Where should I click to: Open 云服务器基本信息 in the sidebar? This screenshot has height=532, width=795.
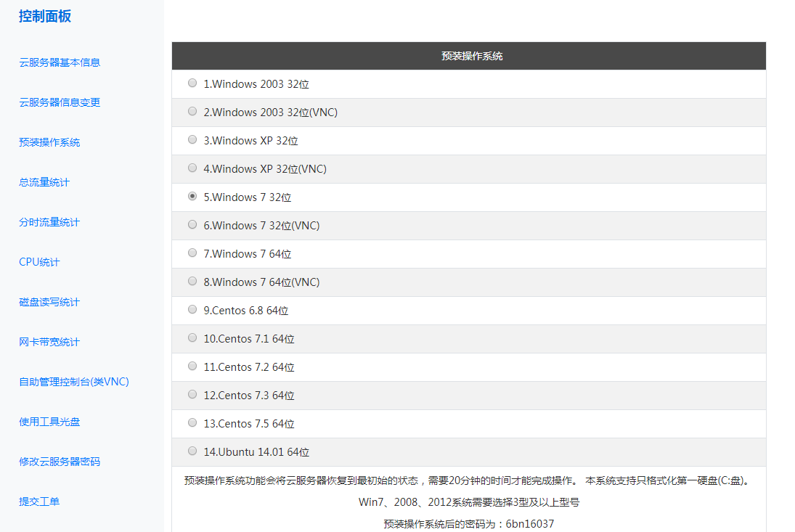pyautogui.click(x=60, y=62)
